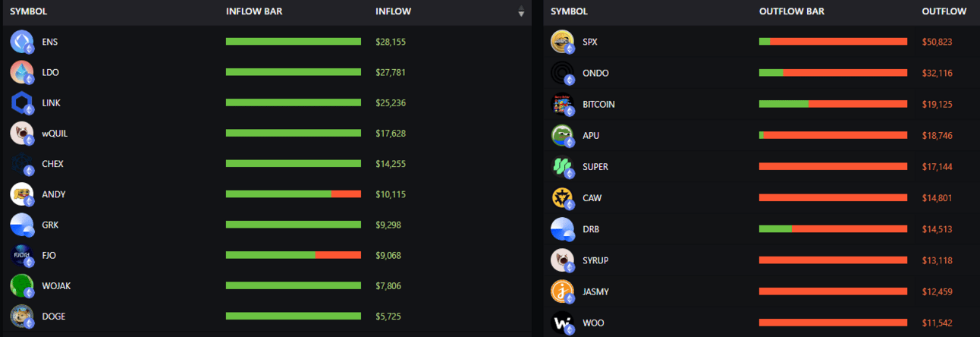Viewport: 980px width, 337px height.
Task: Click the SPX token icon
Action: [x=562, y=42]
